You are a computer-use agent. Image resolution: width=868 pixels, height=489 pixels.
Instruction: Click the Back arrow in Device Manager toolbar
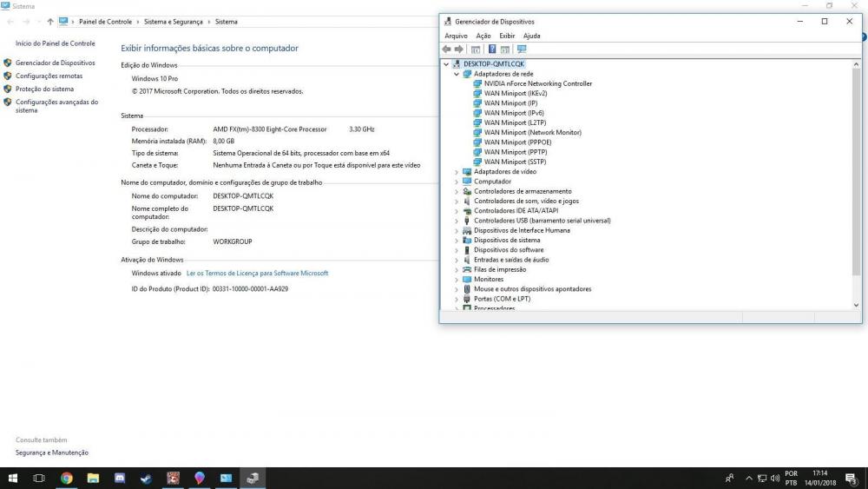pyautogui.click(x=447, y=50)
